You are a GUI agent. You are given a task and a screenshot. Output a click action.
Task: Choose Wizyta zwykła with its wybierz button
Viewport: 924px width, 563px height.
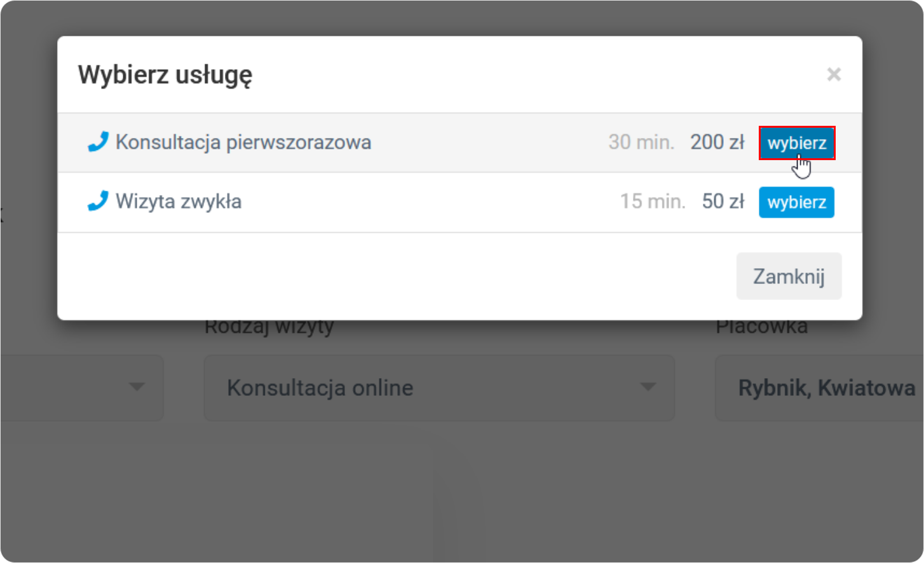click(796, 202)
